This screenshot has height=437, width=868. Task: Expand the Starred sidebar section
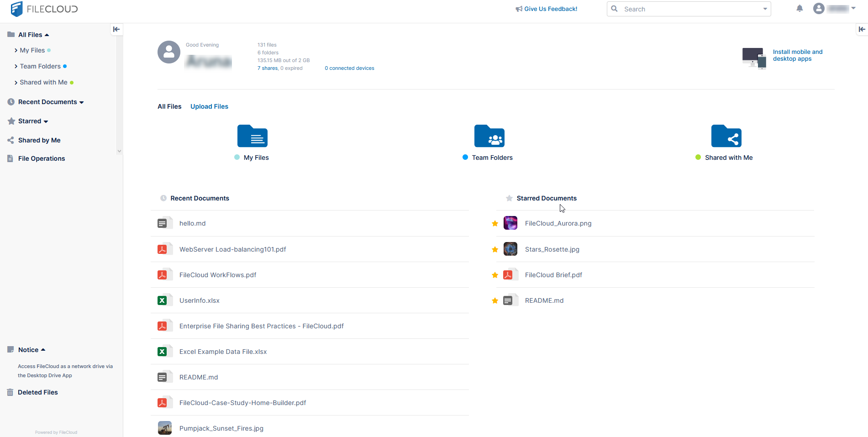[46, 121]
